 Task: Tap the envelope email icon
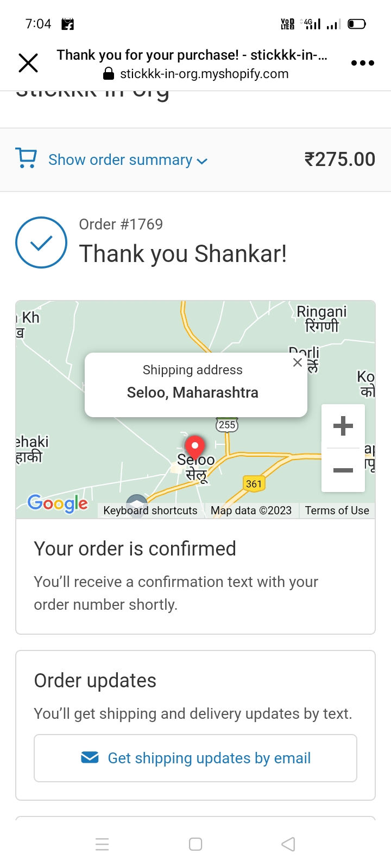coord(90,757)
